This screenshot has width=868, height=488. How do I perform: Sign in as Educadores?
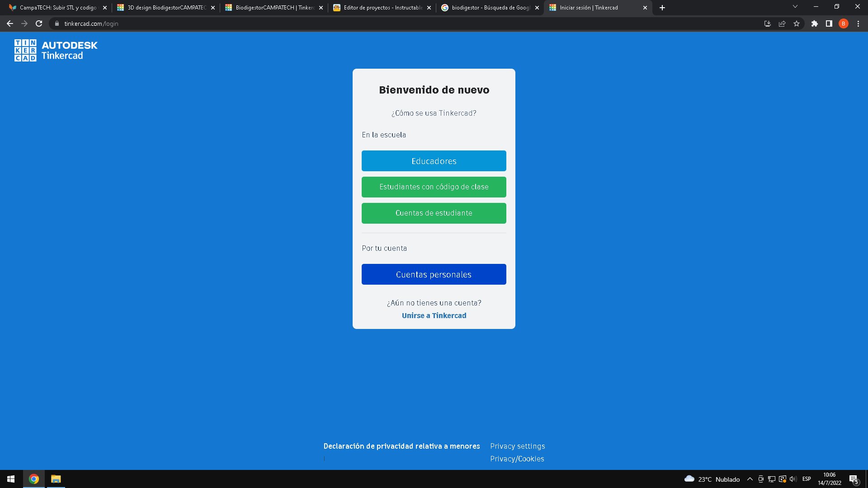tap(434, 161)
